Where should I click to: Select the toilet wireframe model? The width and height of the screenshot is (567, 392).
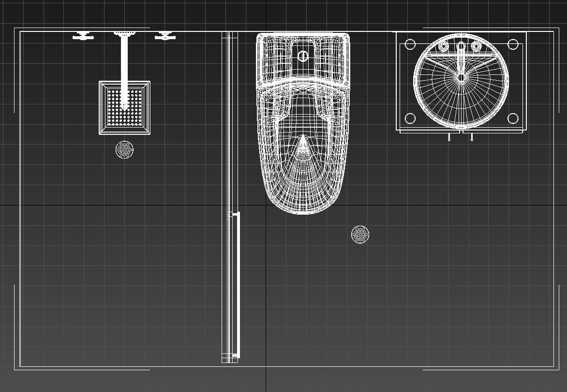tap(303, 123)
